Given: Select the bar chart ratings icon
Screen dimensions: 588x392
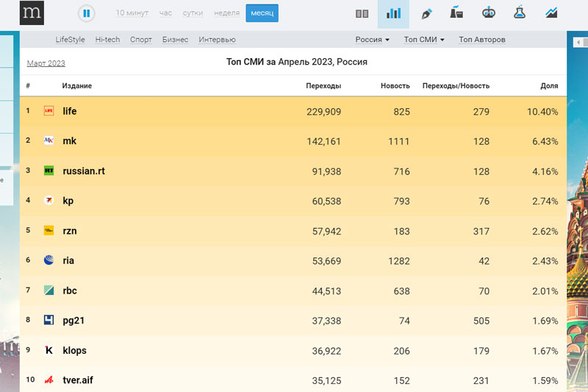Looking at the screenshot, I should click(x=393, y=13).
